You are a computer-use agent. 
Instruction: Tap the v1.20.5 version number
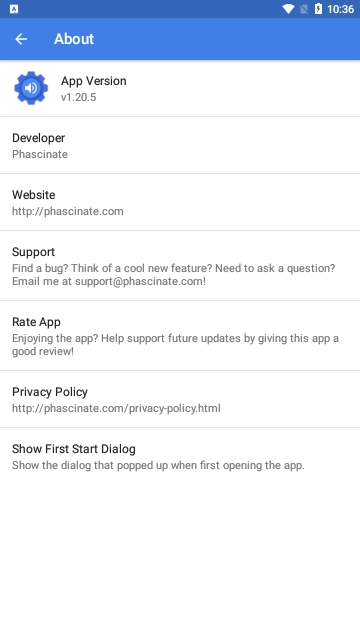click(78, 97)
